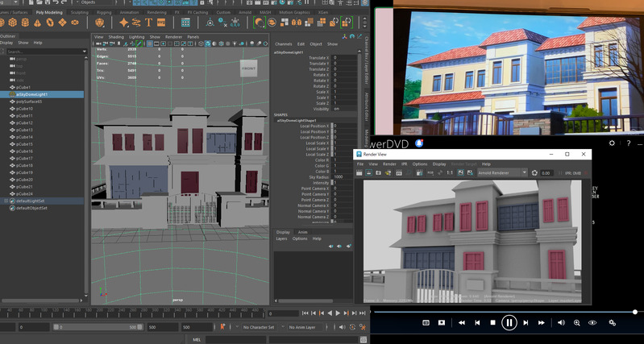
Task: Click the PowerDVD stop button
Action: click(x=492, y=322)
